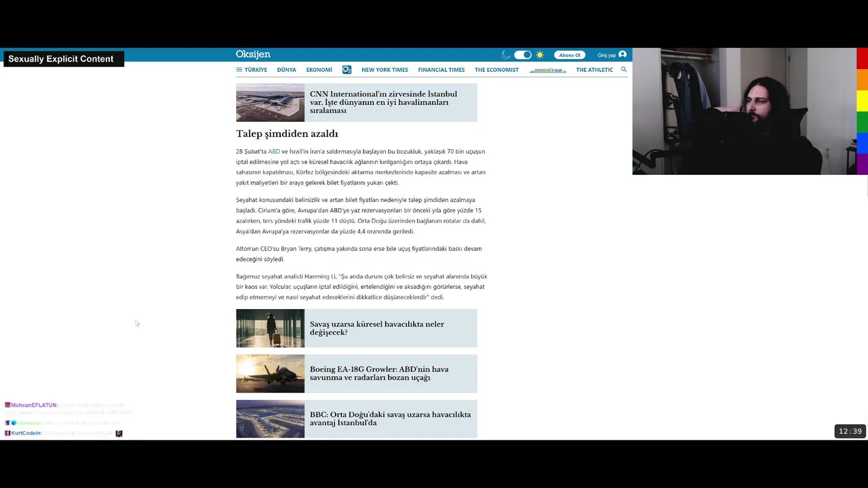Click the webcam video overlay
The image size is (868, 488).
coord(744,111)
